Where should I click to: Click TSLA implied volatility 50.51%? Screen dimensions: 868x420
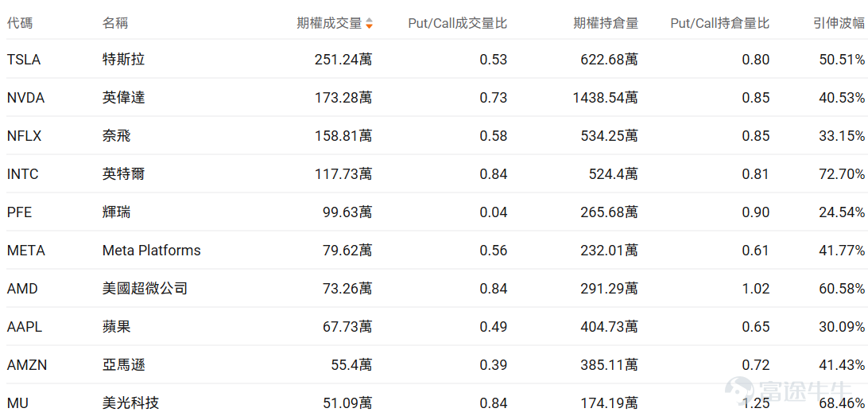point(842,60)
